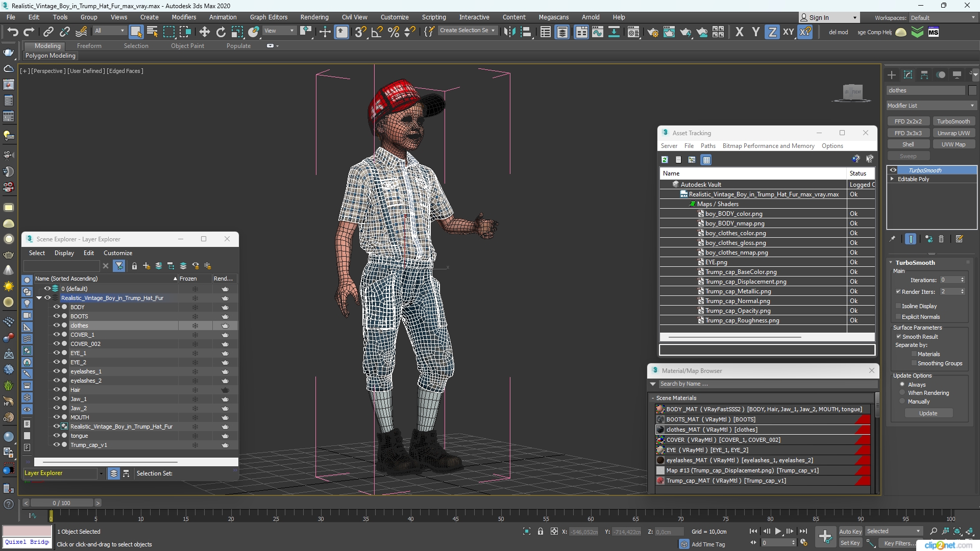Viewport: 980px width, 551px height.
Task: Remove modifier from stack trash icon
Action: (x=941, y=239)
